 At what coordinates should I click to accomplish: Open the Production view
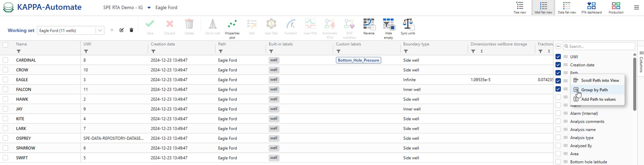click(616, 7)
